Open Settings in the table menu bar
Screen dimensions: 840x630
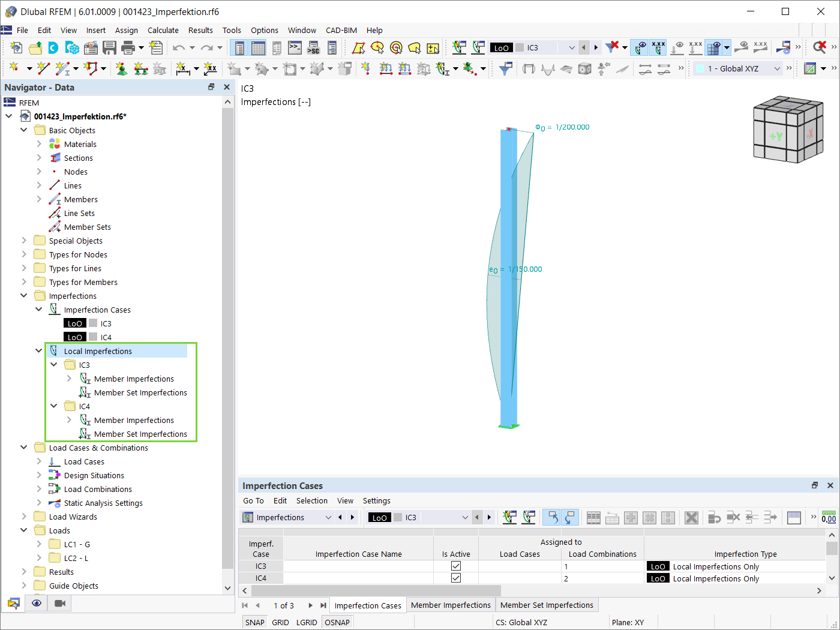click(376, 500)
